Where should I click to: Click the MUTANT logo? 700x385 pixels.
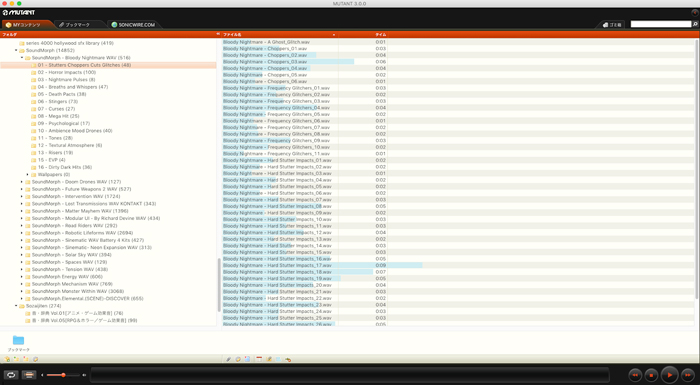(19, 13)
